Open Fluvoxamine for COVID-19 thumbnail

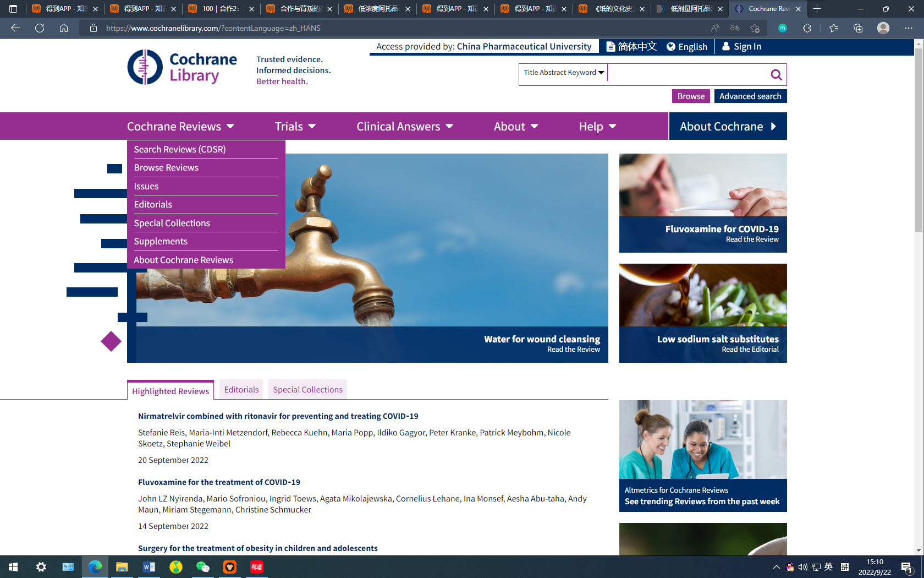pos(702,203)
